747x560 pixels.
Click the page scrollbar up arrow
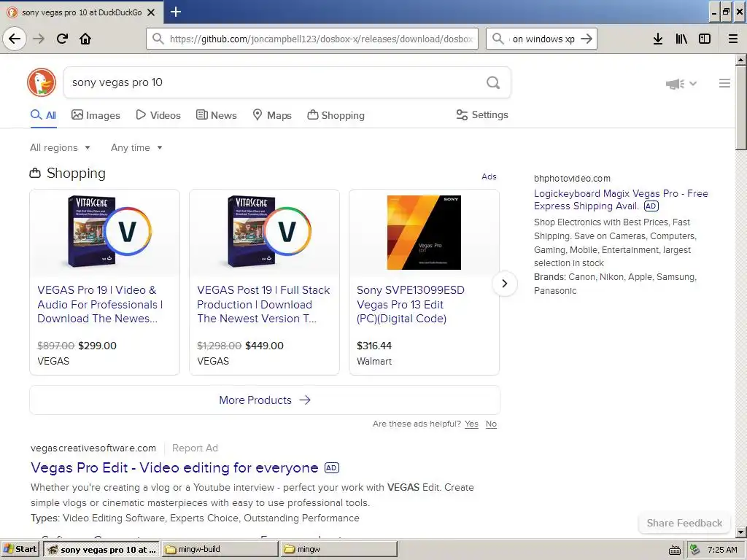tap(741, 60)
